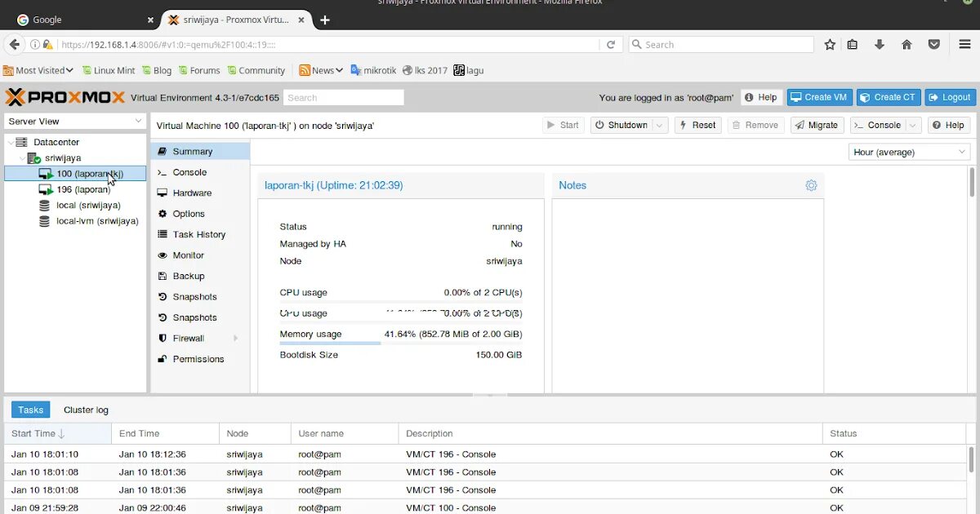
Task: Open the Shutdown button dropdown arrow
Action: tap(660, 125)
